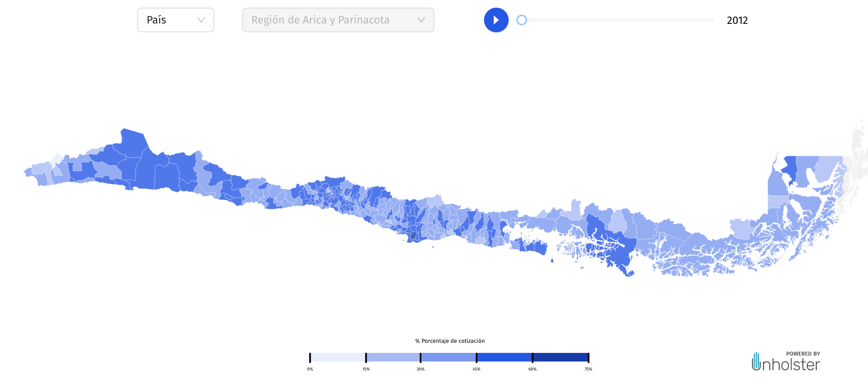Click the chevron arrow in País selector
Image resolution: width=868 pixels, height=392 pixels.
[x=201, y=20]
